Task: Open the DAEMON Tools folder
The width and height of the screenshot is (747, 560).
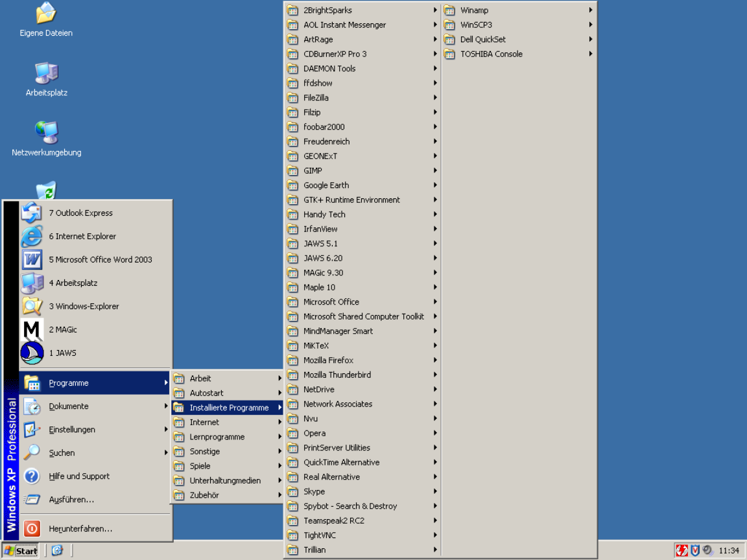Action: (x=362, y=69)
